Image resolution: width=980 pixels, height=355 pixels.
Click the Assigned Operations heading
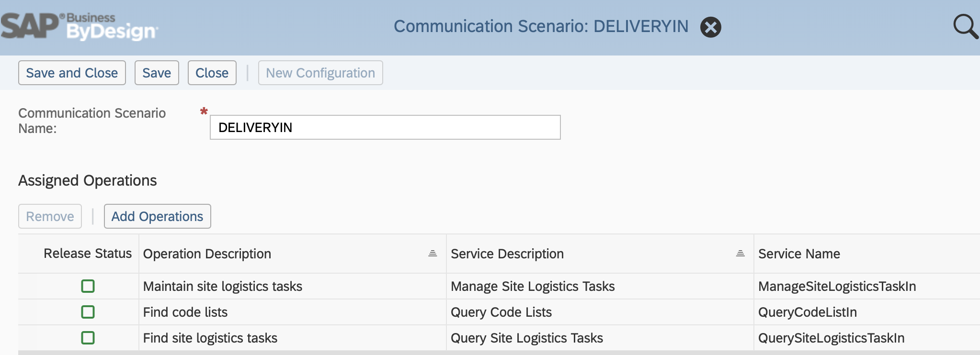(x=88, y=180)
